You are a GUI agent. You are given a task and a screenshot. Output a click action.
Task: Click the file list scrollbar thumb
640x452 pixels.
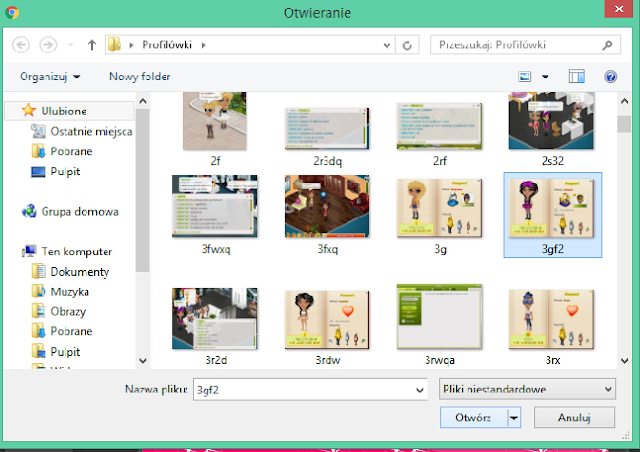click(624, 124)
